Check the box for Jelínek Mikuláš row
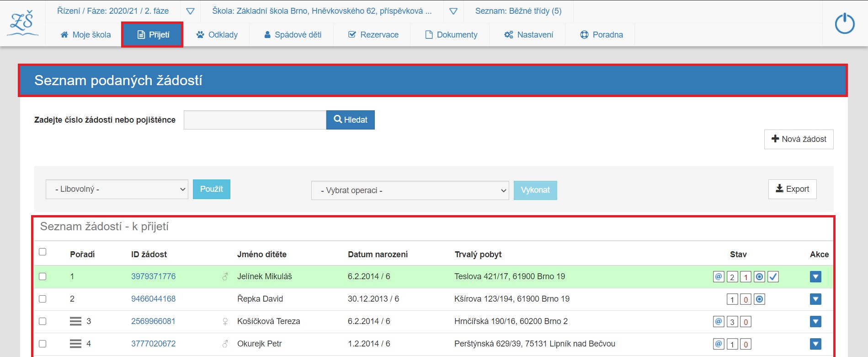868x357 pixels. click(43, 276)
